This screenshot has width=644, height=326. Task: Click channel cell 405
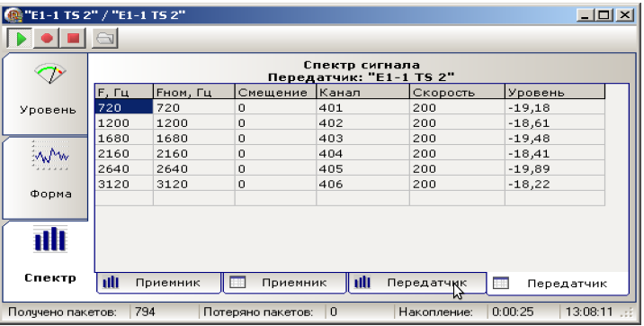click(x=362, y=168)
